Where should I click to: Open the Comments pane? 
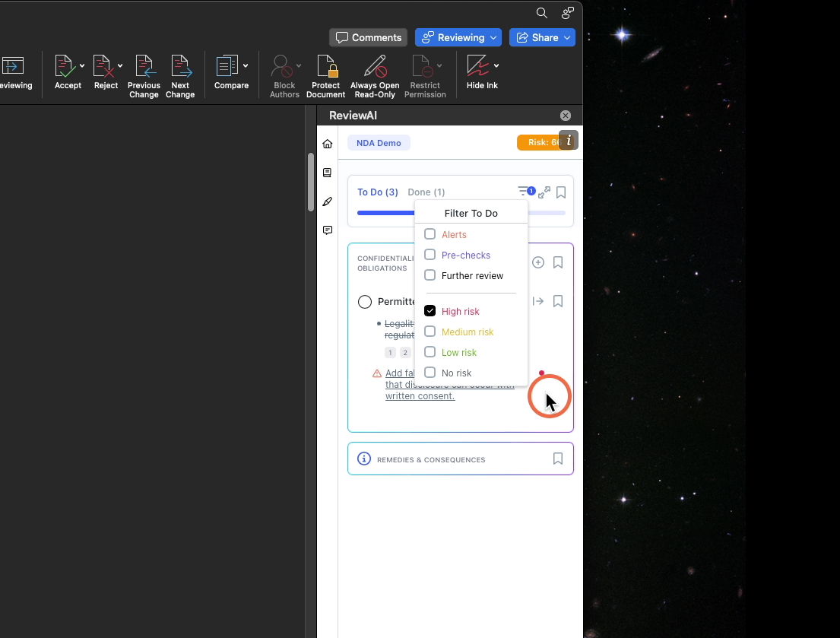tap(369, 37)
